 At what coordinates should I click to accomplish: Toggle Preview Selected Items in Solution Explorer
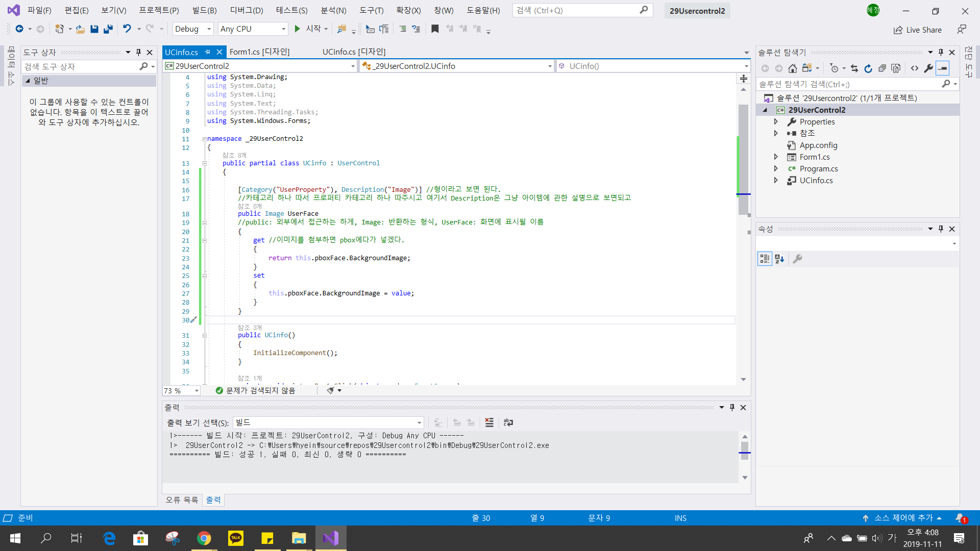pyautogui.click(x=942, y=68)
